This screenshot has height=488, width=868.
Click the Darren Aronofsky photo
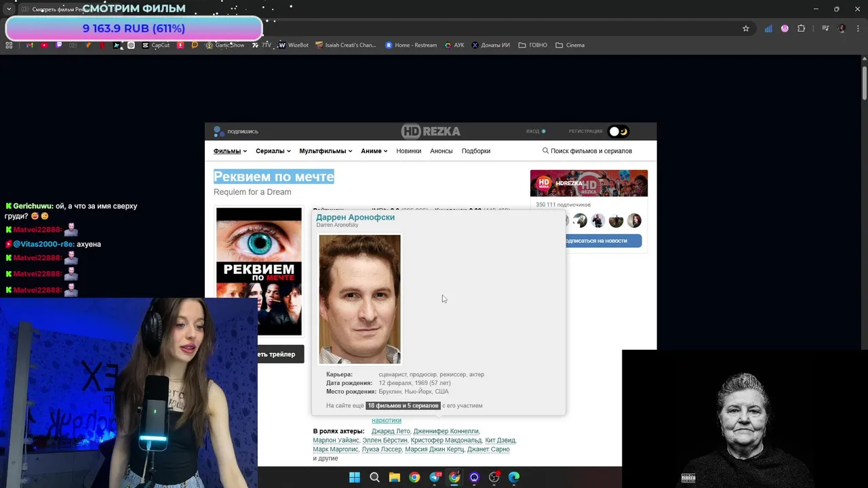[359, 299]
